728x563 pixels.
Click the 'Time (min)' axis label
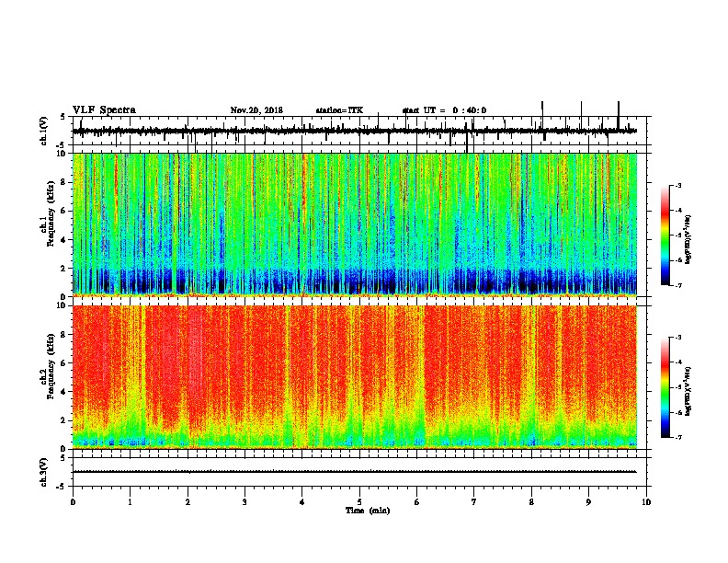[368, 511]
